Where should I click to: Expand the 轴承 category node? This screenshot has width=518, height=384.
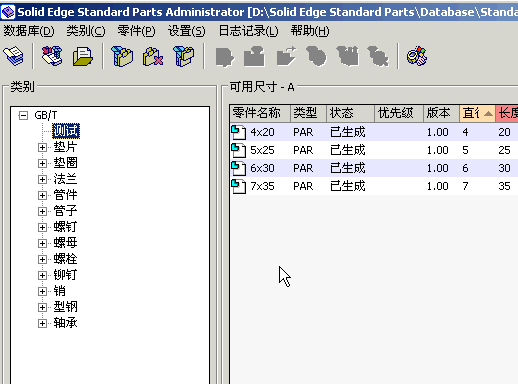point(42,323)
